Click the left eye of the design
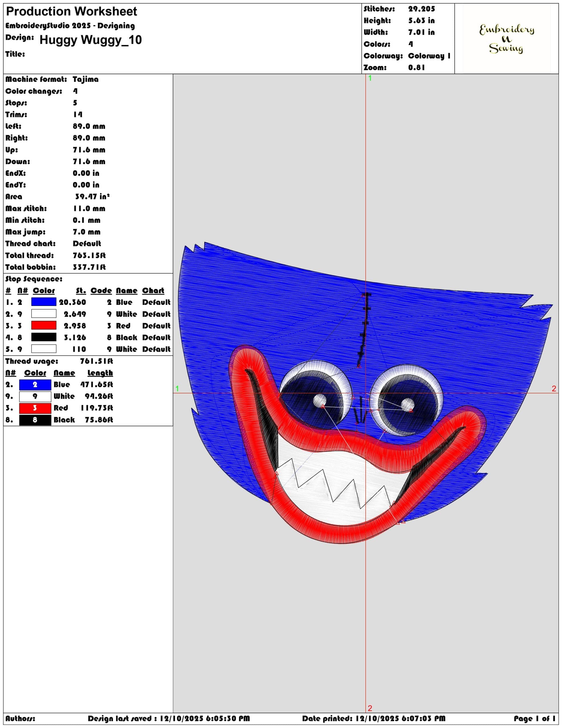This screenshot has height=728, width=562. point(316,395)
